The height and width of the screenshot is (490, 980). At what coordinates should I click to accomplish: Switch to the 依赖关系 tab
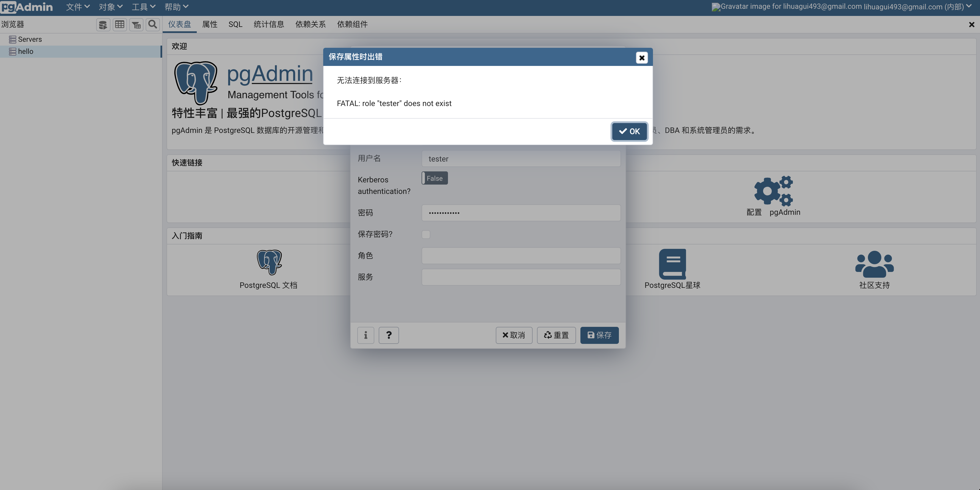point(311,24)
